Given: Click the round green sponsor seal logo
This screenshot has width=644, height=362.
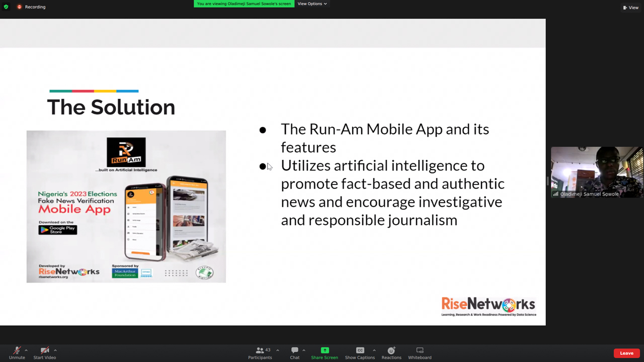Looking at the screenshot, I should point(204,273).
